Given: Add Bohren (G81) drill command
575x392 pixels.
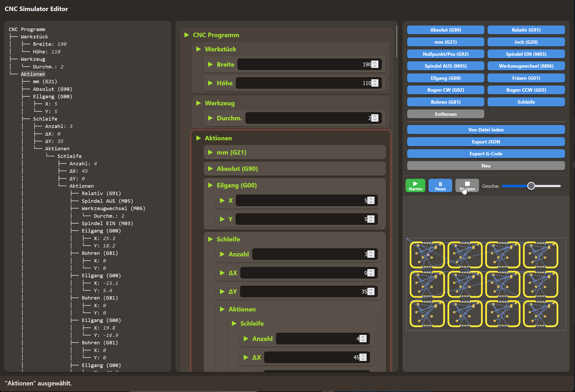Looking at the screenshot, I should point(446,102).
